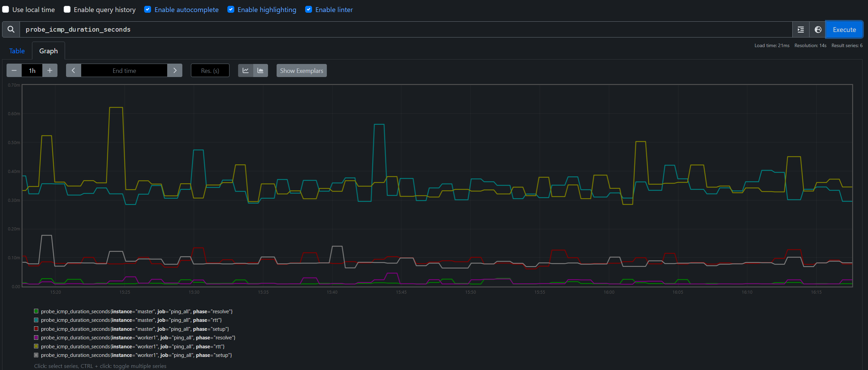Switch to stacked area graph icon
The width and height of the screenshot is (868, 370).
point(260,70)
